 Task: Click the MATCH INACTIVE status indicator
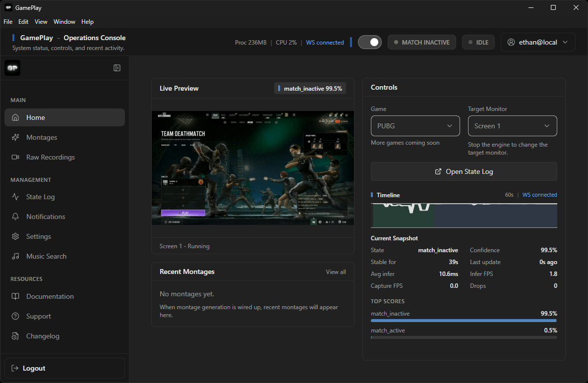pos(422,42)
